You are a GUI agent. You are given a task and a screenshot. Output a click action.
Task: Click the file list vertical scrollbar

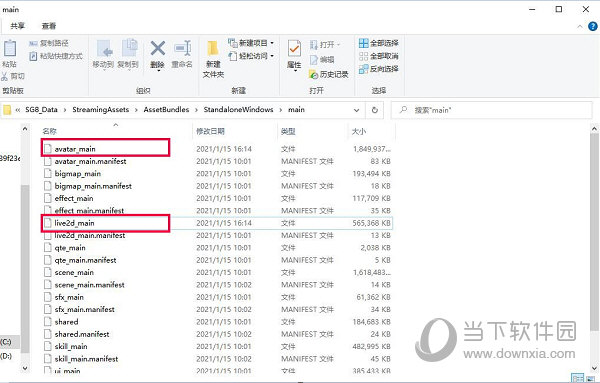[x=594, y=233]
